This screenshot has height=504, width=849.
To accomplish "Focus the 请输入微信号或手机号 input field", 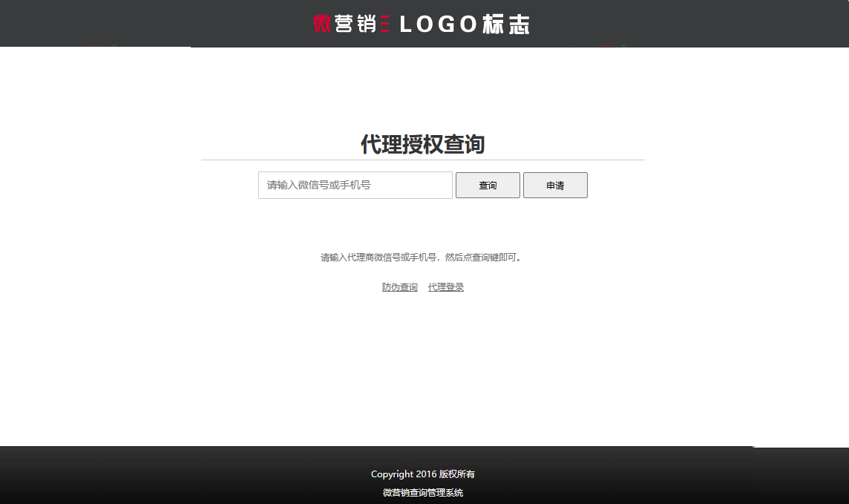I will coord(355,185).
